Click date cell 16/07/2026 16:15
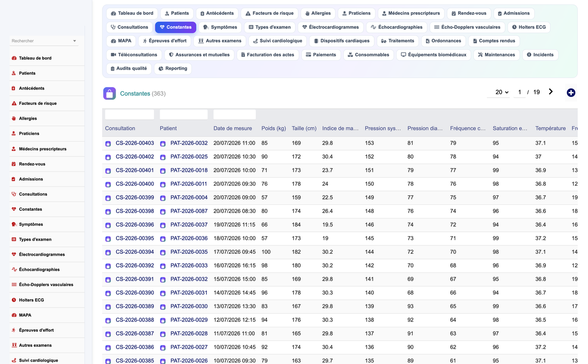This screenshot has width=588, height=364. tap(234, 266)
